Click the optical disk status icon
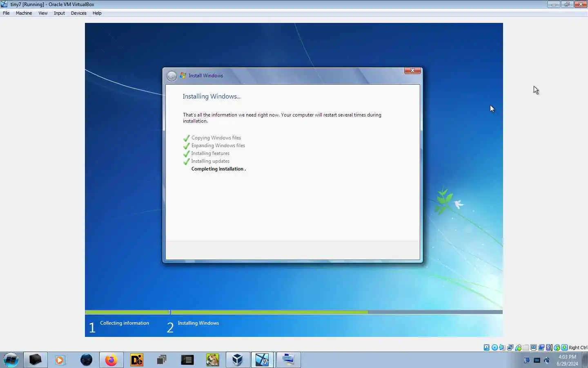Viewport: 588px width, 368px height. click(x=494, y=348)
